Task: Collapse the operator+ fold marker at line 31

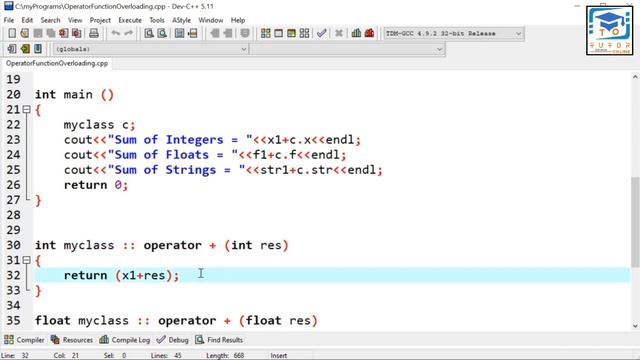Action: click(x=27, y=260)
